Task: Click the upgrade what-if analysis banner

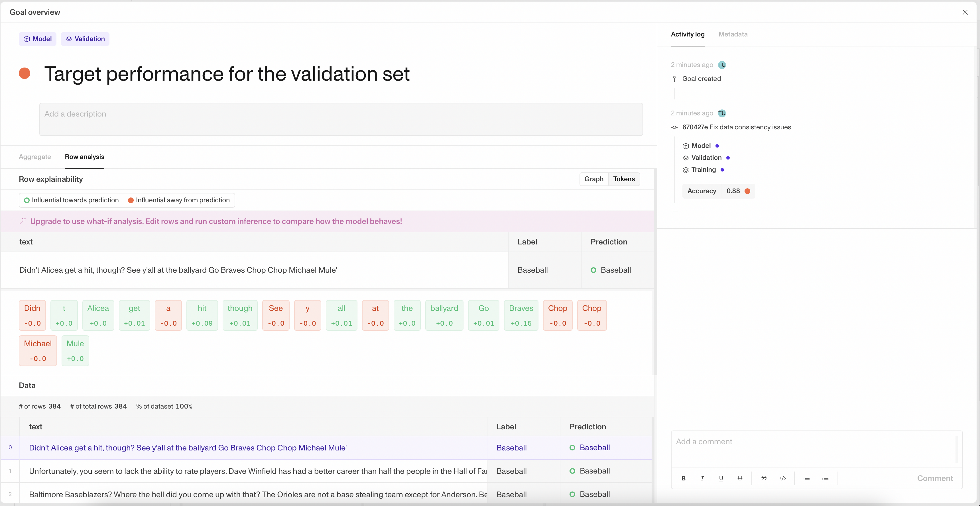Action: [x=216, y=221]
